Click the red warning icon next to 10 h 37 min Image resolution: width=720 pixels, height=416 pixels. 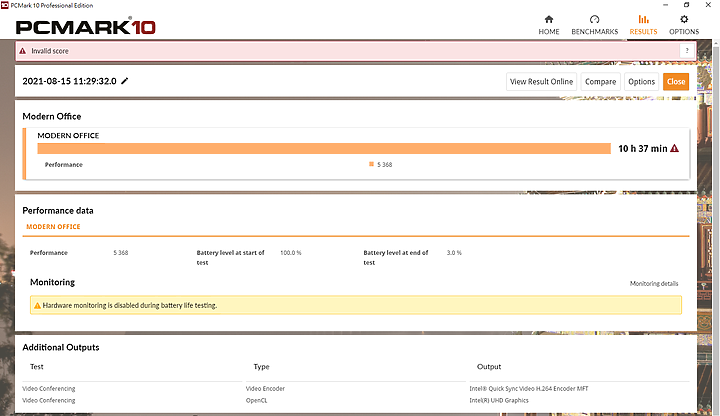tap(675, 148)
